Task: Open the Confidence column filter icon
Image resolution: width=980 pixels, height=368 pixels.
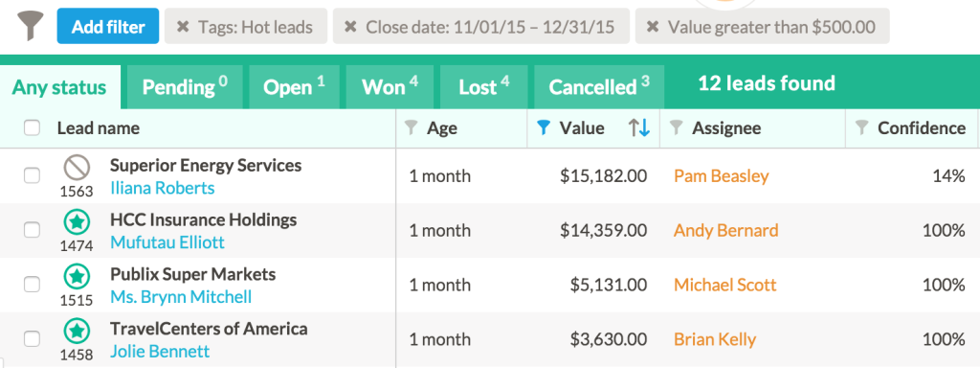Action: point(862,128)
